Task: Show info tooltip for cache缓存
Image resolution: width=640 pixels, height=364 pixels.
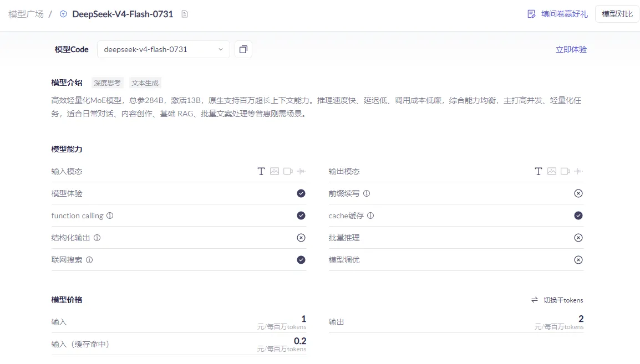Action: pos(370,216)
